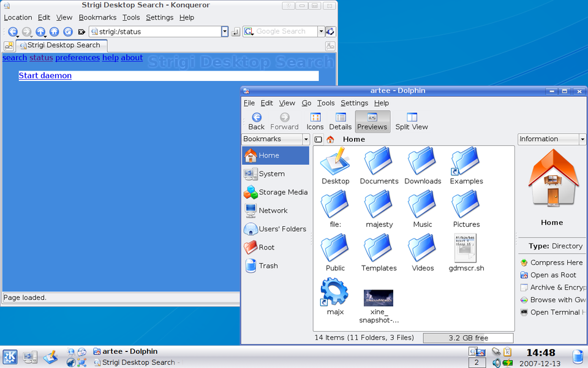
Task: Switch Dolphin to Details view
Action: coord(341,121)
